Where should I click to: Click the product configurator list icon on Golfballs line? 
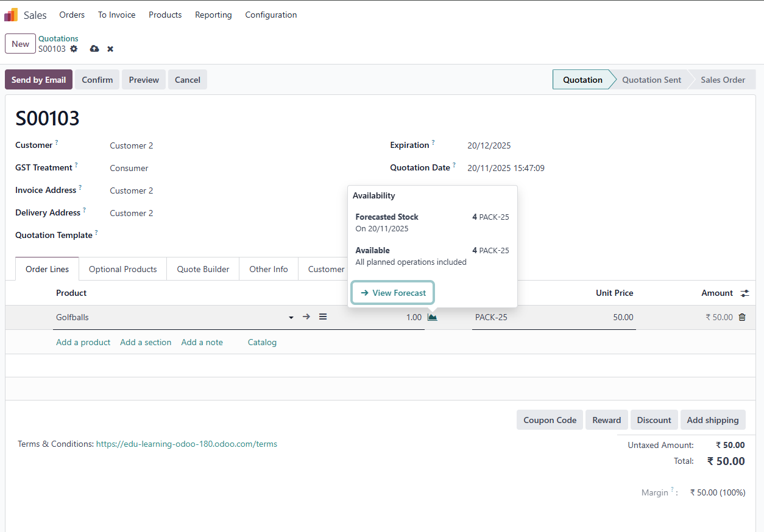pyautogui.click(x=323, y=317)
